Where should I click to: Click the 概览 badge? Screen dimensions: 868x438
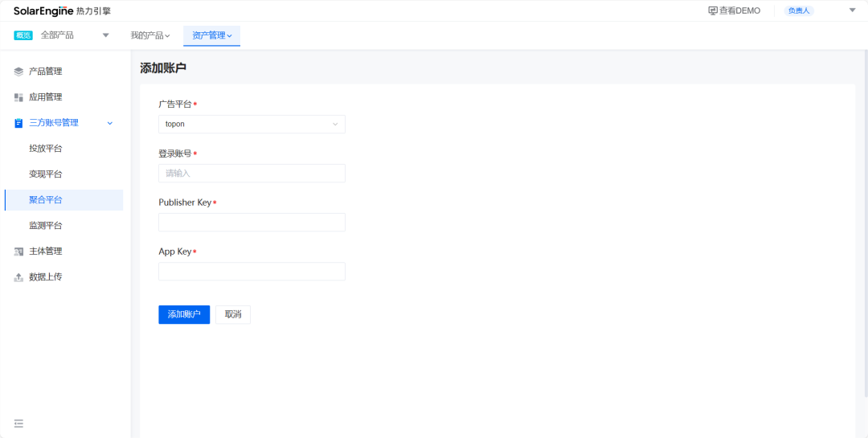[23, 35]
